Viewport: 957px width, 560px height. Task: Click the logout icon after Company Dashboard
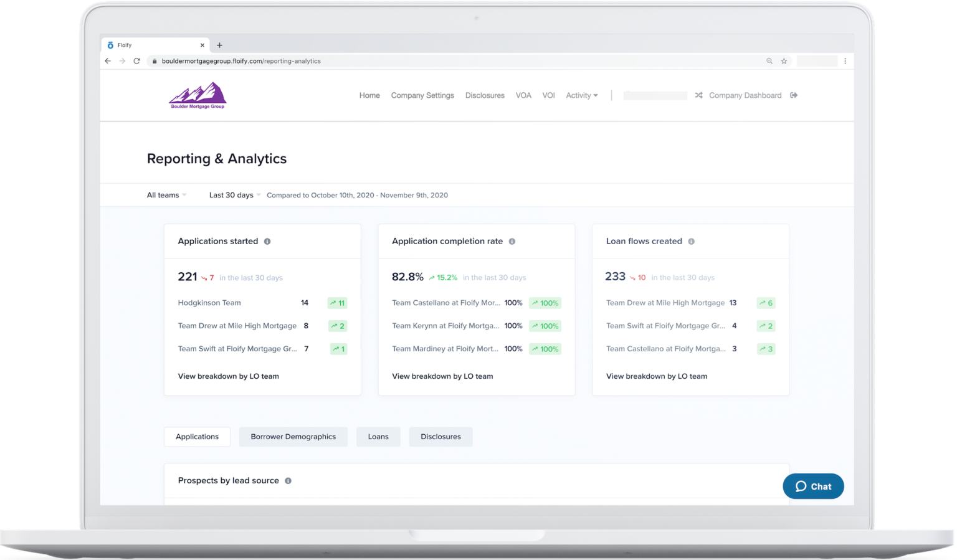point(793,95)
